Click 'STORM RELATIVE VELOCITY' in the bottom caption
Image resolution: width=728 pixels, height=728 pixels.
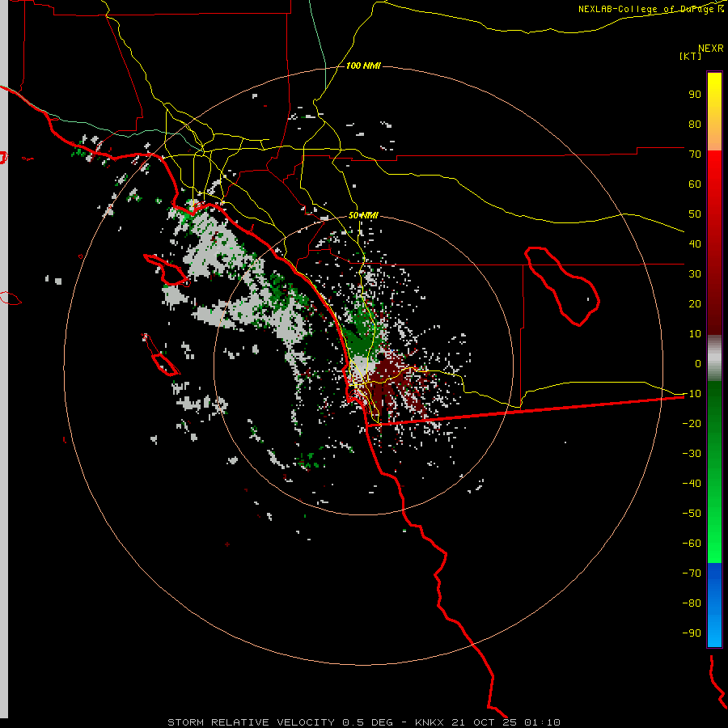point(251,722)
